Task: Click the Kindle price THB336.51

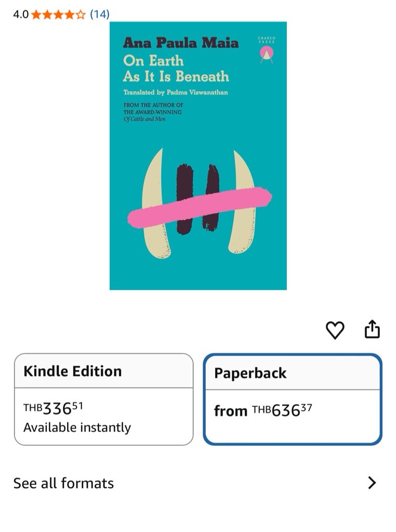Action: point(53,408)
